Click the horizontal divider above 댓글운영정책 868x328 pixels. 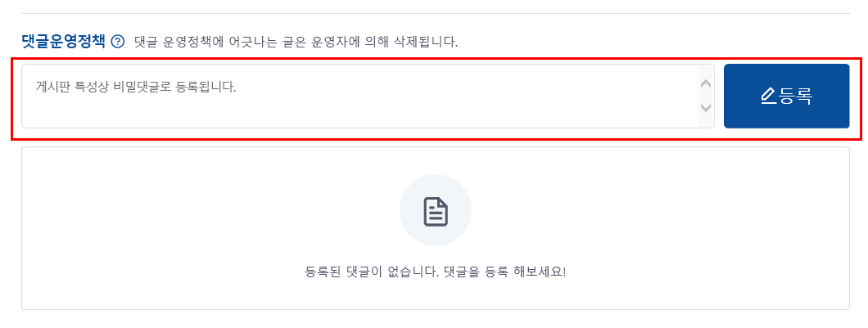[x=436, y=13]
